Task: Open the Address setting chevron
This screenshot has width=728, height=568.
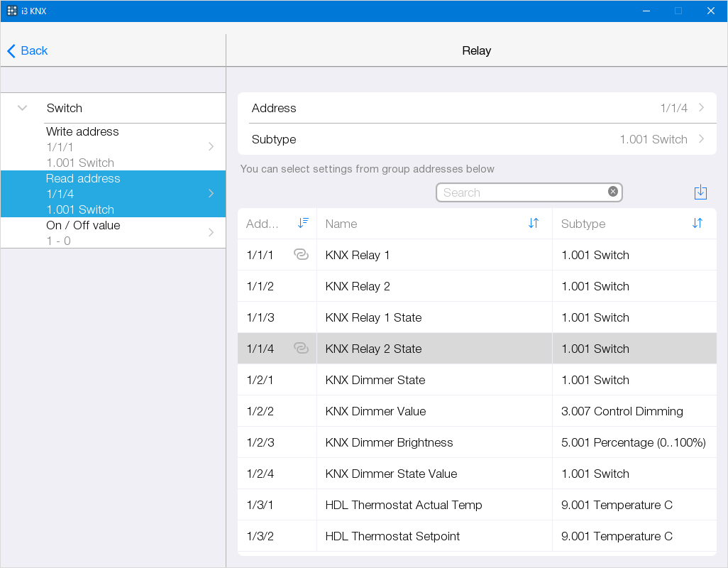Action: coord(701,108)
